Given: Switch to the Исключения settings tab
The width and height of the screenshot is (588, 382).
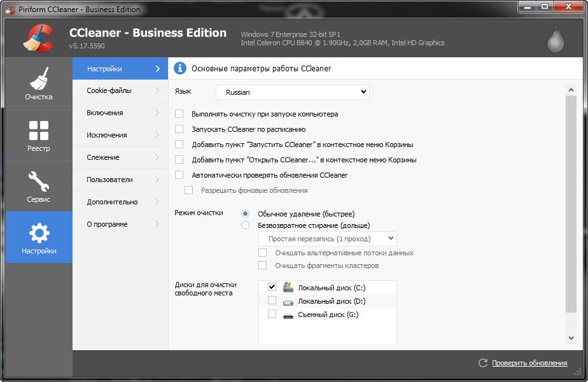Looking at the screenshot, I should tap(107, 135).
